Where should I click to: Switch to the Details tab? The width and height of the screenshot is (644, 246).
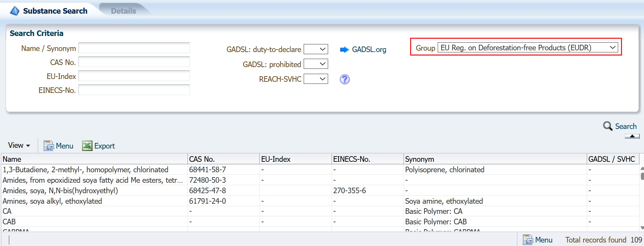coord(123,11)
